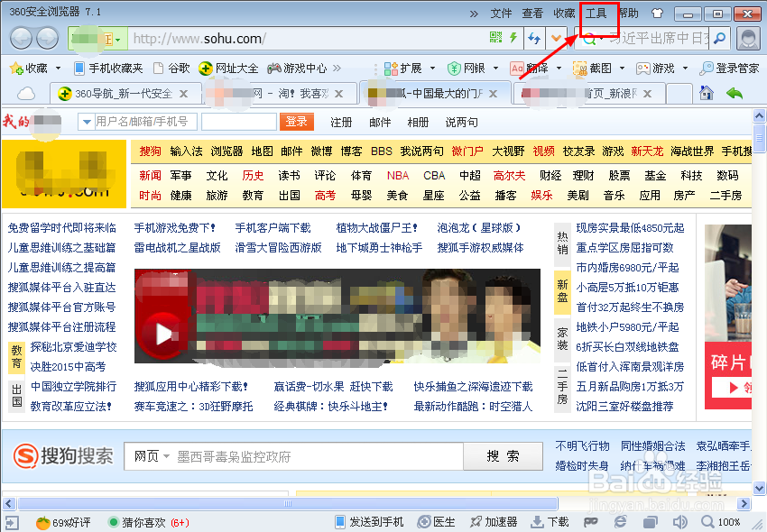767x532 pixels.
Task: Toggle the speaker mute icon in status bar
Action: coord(679,522)
